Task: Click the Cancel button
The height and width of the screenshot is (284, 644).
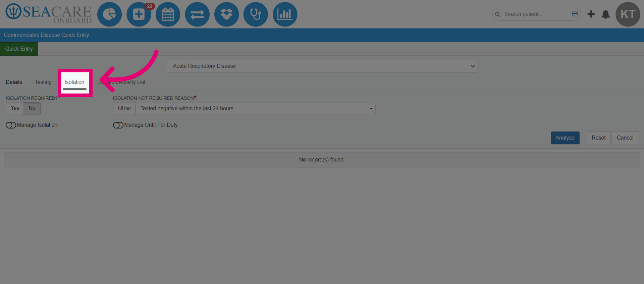Action: coord(625,138)
